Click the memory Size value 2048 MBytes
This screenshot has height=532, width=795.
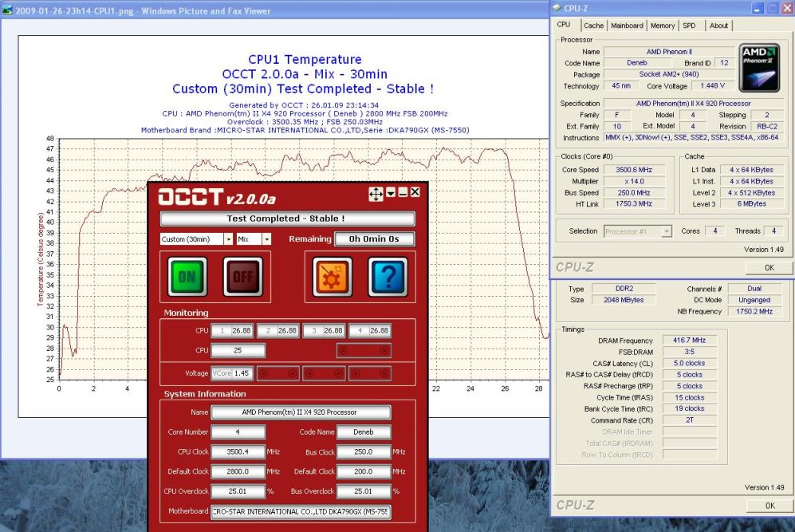(x=624, y=300)
